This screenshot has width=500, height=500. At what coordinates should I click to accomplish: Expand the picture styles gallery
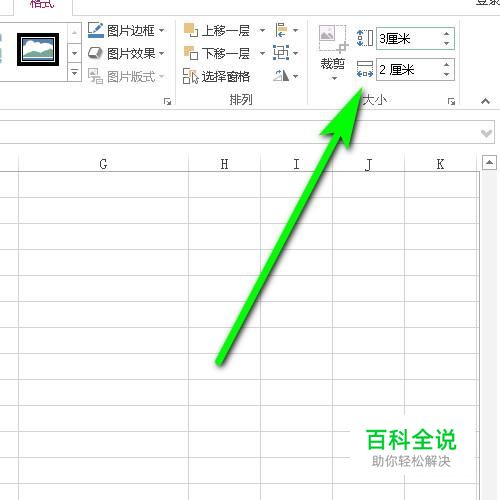[x=74, y=72]
